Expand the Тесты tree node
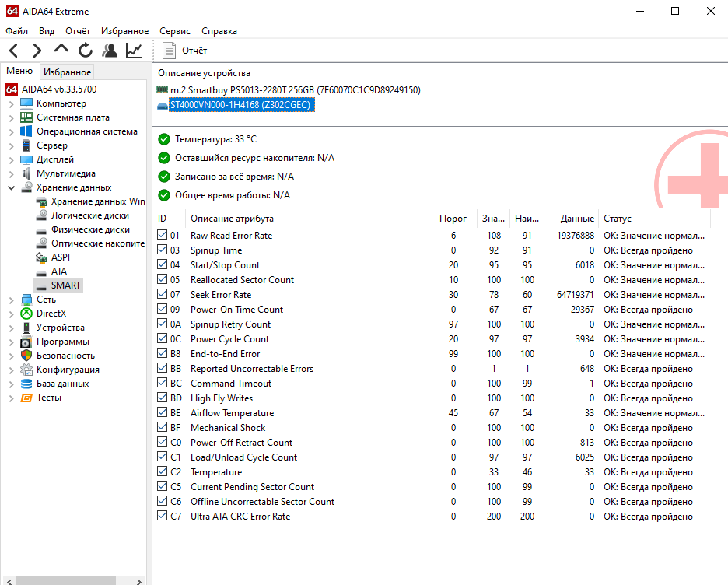 (x=11, y=398)
